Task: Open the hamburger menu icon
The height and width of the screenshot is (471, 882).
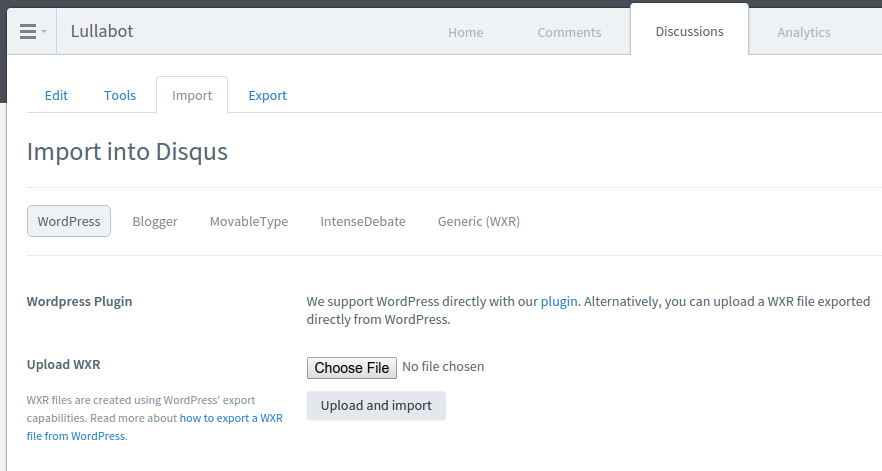Action: (x=28, y=32)
